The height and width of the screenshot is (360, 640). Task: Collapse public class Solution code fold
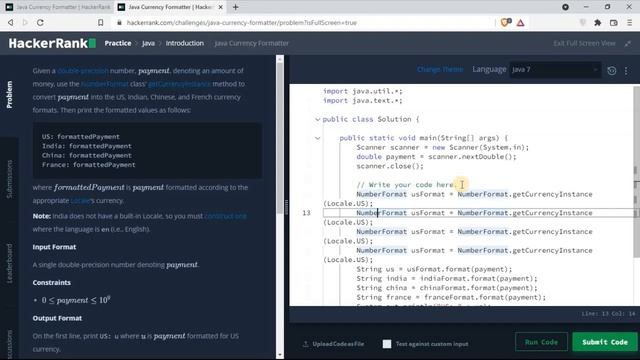coord(318,119)
